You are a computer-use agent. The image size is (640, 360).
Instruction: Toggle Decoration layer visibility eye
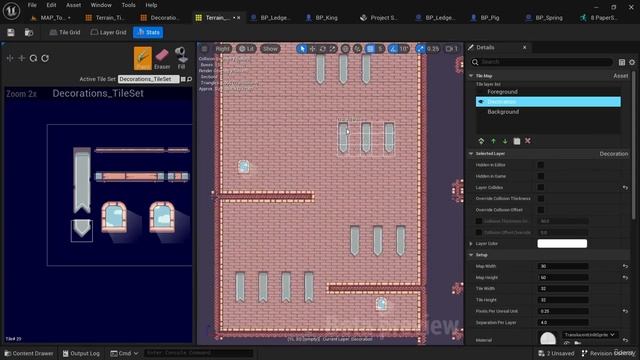click(x=481, y=102)
